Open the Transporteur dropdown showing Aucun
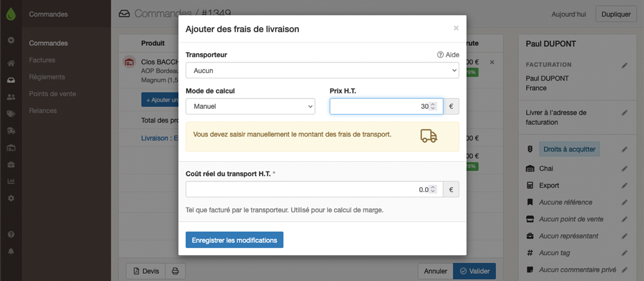Image resolution: width=644 pixels, height=281 pixels. click(323, 70)
